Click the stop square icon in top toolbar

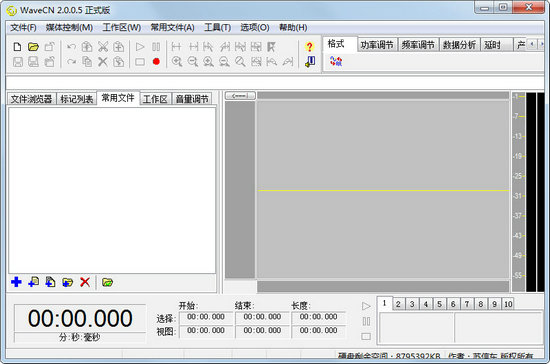(x=140, y=62)
